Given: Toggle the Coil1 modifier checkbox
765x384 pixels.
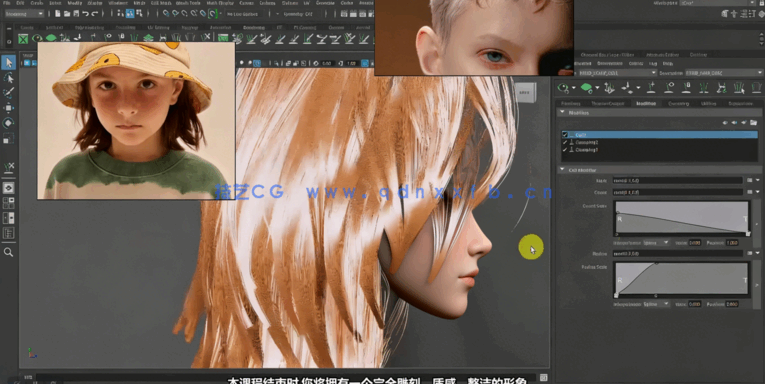Looking at the screenshot, I should point(565,135).
